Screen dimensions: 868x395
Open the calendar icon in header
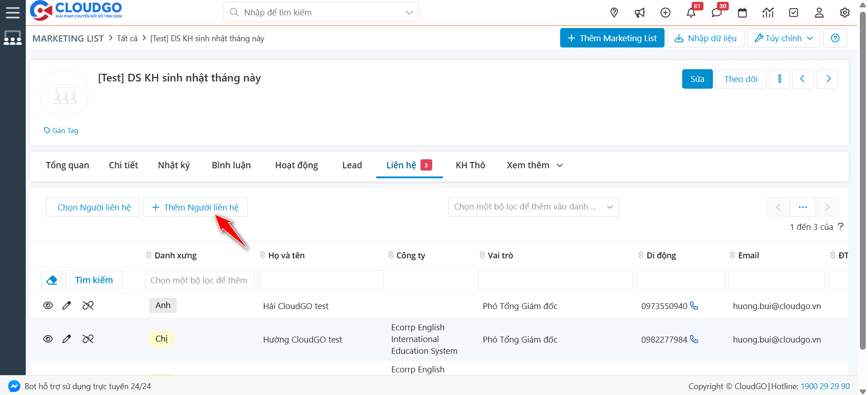[x=742, y=13]
